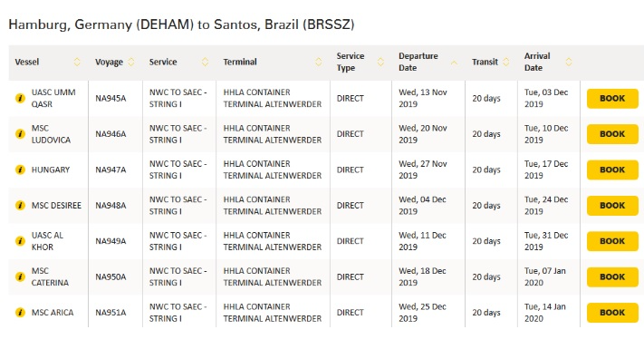
Task: Sort by Voyage column arrows
Action: pos(131,62)
